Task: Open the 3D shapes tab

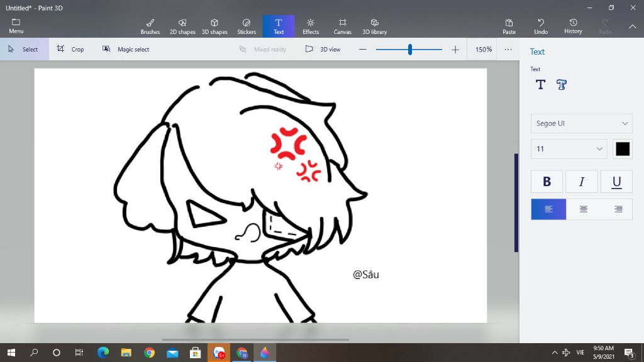Action: click(x=214, y=26)
